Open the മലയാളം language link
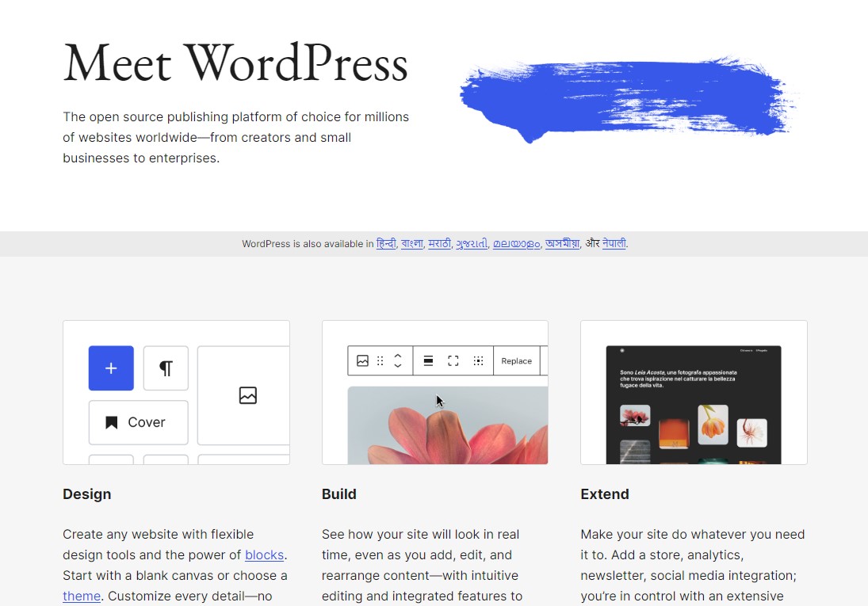This screenshot has width=868, height=606. [517, 243]
